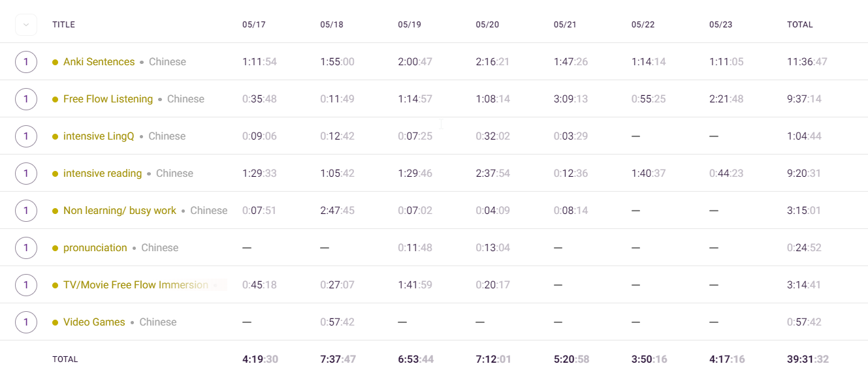The width and height of the screenshot is (868, 381).
Task: Click count badge beside intensive reading
Action: pyautogui.click(x=26, y=174)
